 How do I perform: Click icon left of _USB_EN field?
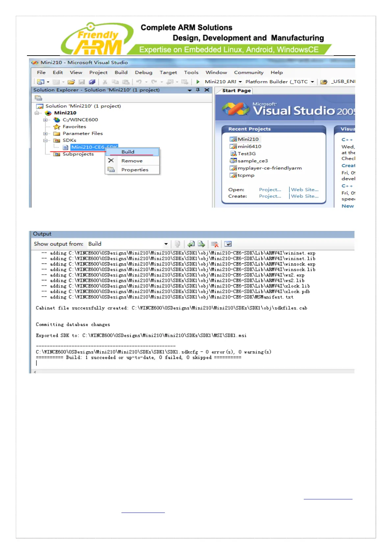pyautogui.click(x=324, y=82)
